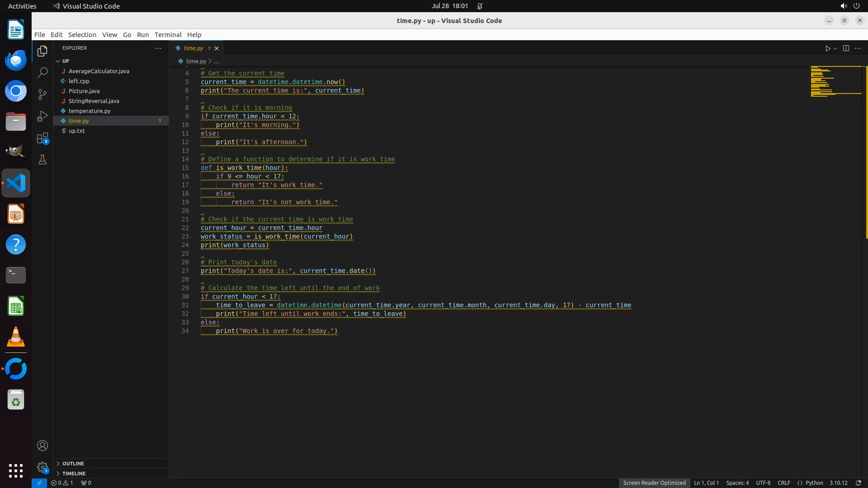Image resolution: width=868 pixels, height=488 pixels.
Task: Split the editor right
Action: click(x=846, y=48)
